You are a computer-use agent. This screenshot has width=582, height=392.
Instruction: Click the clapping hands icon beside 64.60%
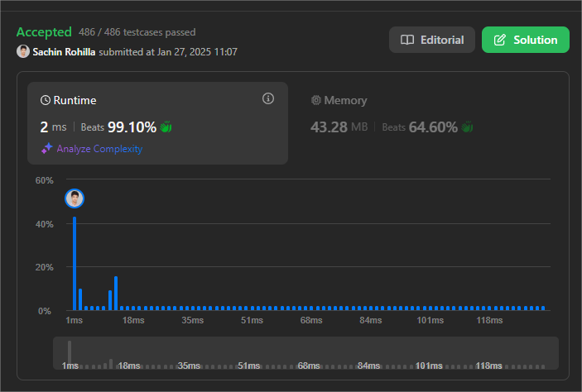(x=467, y=127)
